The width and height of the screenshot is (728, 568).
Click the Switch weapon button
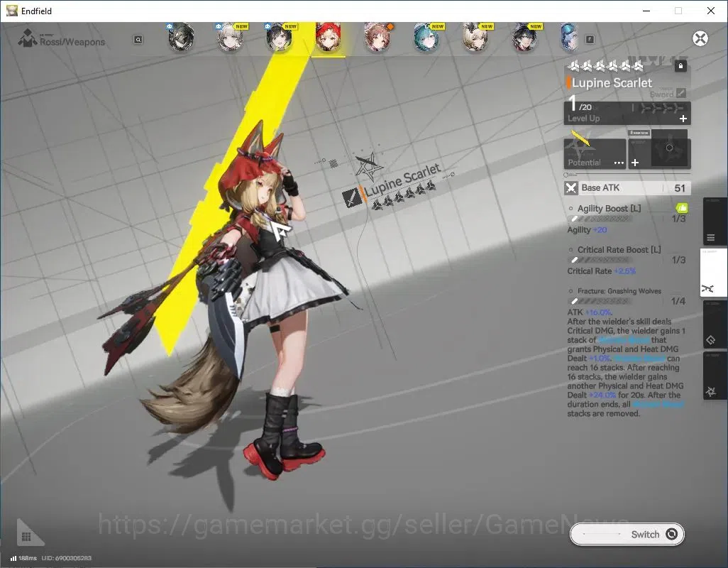click(627, 534)
